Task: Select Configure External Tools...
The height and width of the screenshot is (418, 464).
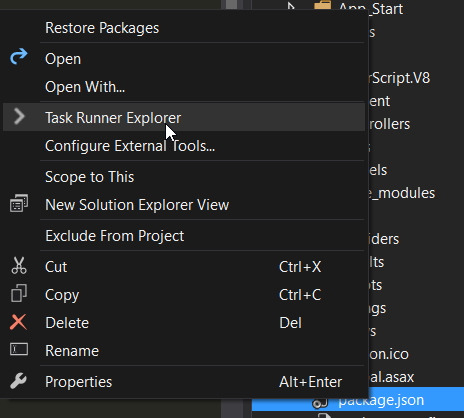Action: point(183,146)
